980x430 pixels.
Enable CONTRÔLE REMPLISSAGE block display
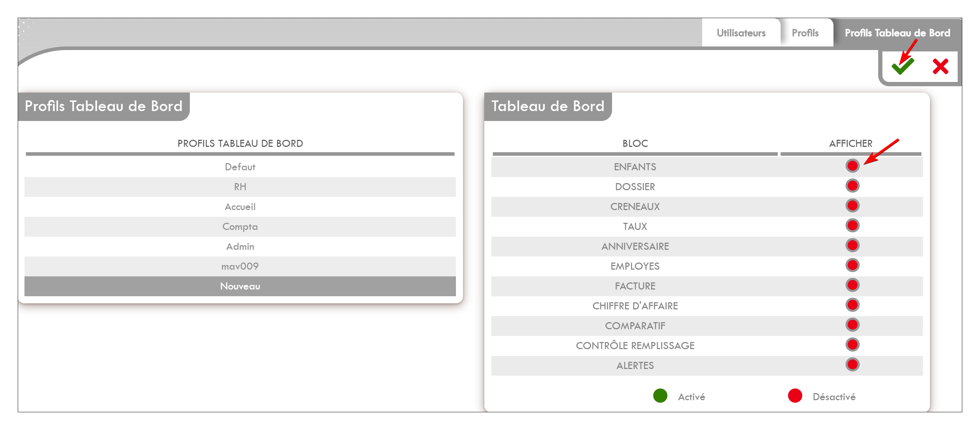852,345
